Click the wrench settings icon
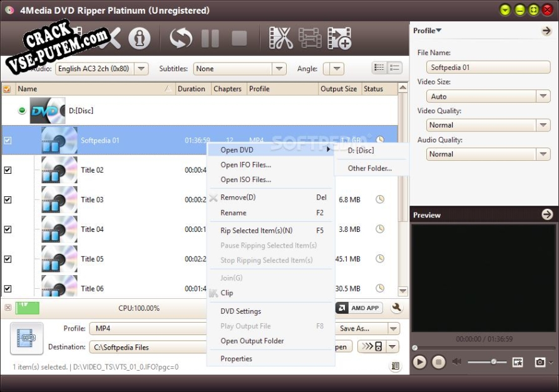 point(396,308)
